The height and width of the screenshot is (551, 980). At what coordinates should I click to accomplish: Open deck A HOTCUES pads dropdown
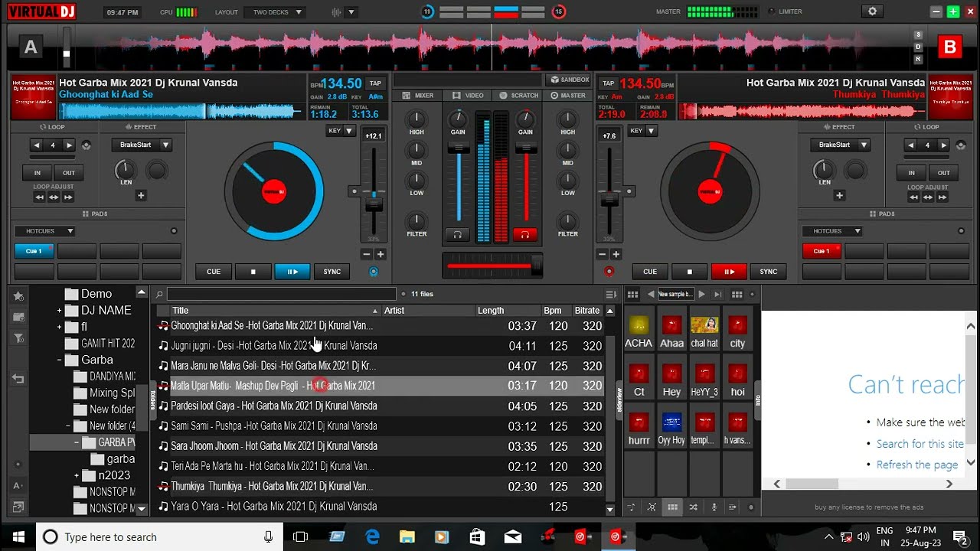pos(44,231)
